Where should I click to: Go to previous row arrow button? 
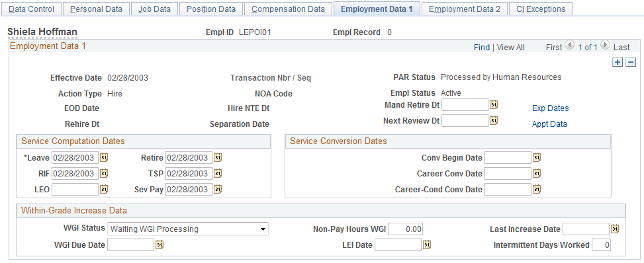point(569,46)
